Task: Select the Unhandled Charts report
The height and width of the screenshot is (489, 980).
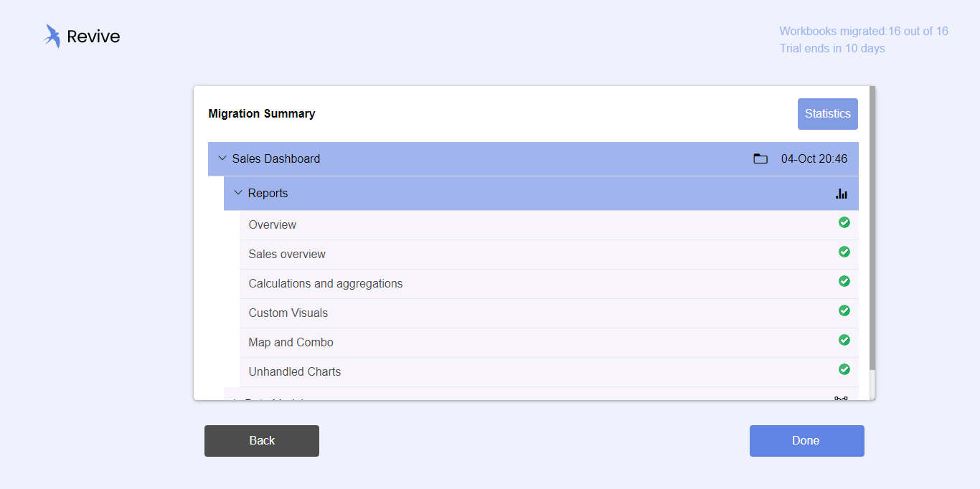Action: pos(295,372)
